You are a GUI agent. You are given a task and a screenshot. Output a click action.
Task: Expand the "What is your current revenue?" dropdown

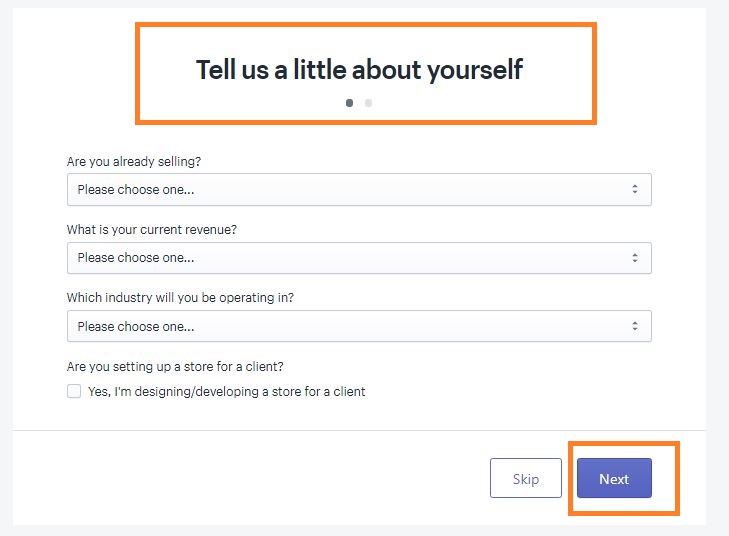pos(359,258)
